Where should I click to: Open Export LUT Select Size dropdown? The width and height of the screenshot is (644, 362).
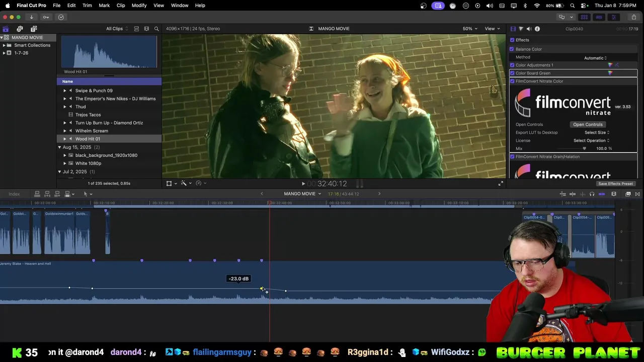coord(597,133)
